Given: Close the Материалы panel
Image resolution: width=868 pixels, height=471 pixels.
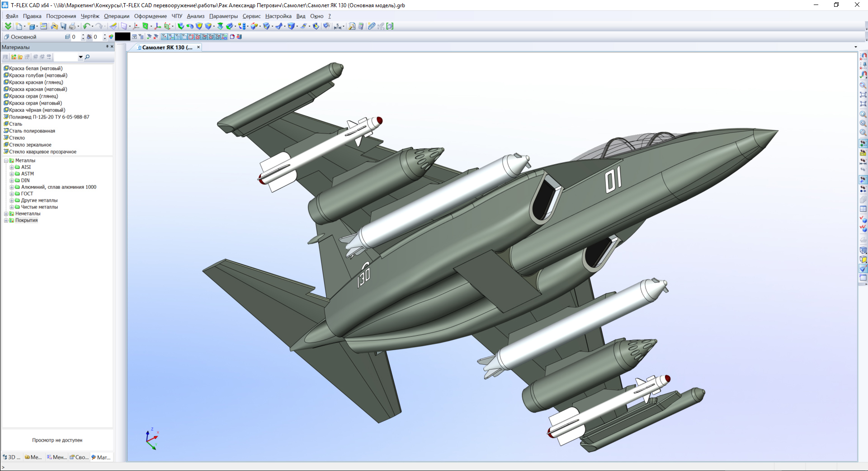Looking at the screenshot, I should pyautogui.click(x=112, y=47).
